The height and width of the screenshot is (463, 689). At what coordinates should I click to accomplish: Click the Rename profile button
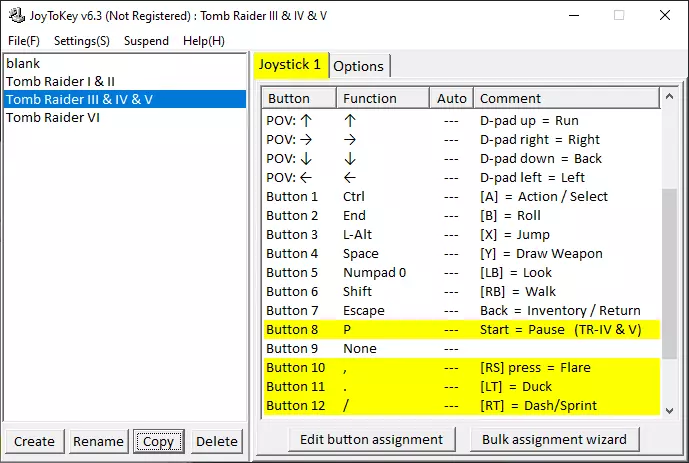pyautogui.click(x=98, y=441)
